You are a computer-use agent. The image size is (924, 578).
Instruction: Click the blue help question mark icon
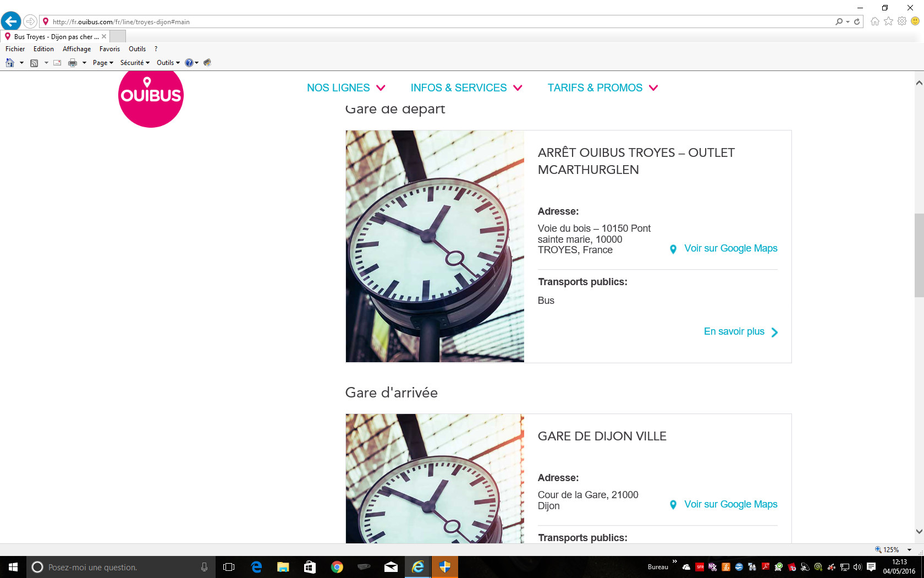[189, 63]
